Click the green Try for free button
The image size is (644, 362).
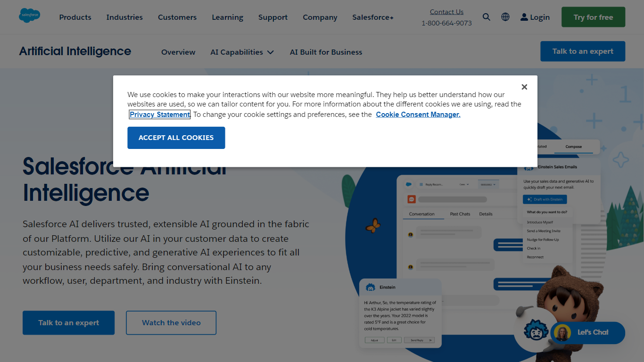593,17
